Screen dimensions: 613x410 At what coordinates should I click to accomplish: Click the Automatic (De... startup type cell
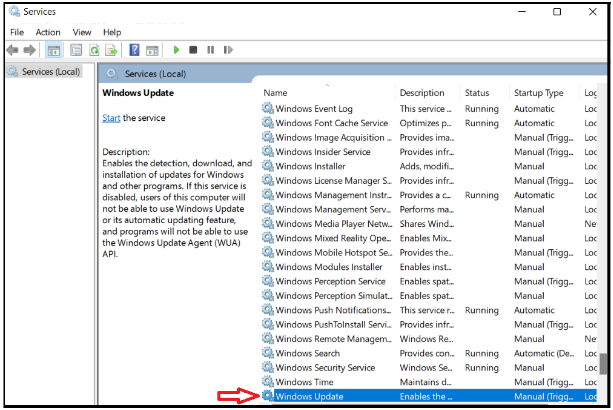(544, 353)
